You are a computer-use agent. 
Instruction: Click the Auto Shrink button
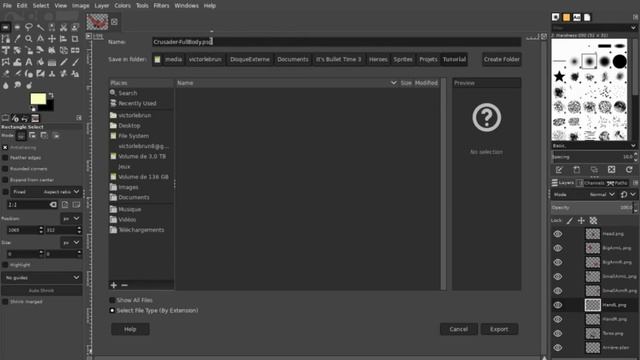tap(42, 291)
